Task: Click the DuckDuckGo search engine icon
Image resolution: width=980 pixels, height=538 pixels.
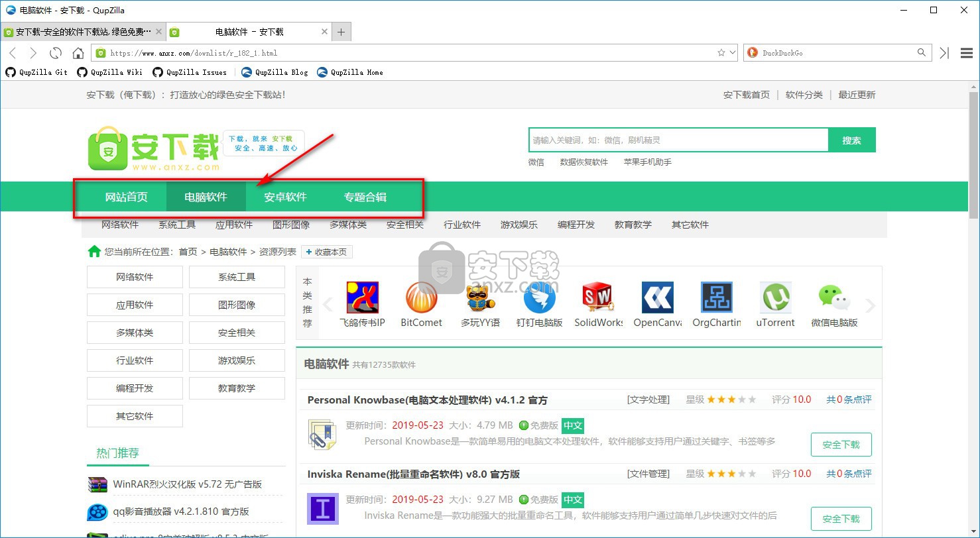Action: [x=752, y=52]
